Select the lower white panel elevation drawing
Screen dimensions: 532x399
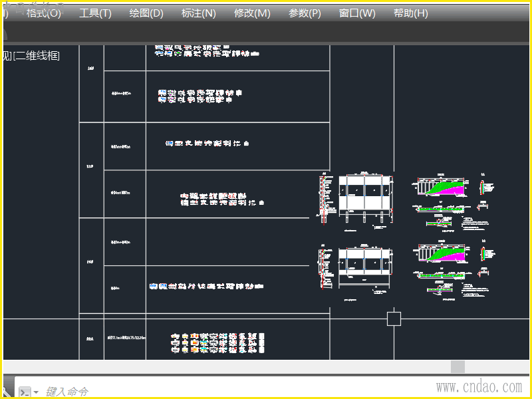click(365, 267)
